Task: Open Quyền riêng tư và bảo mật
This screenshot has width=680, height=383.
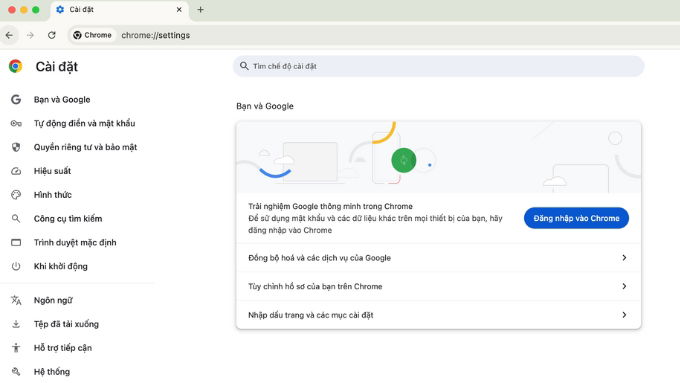Action: 85,147
